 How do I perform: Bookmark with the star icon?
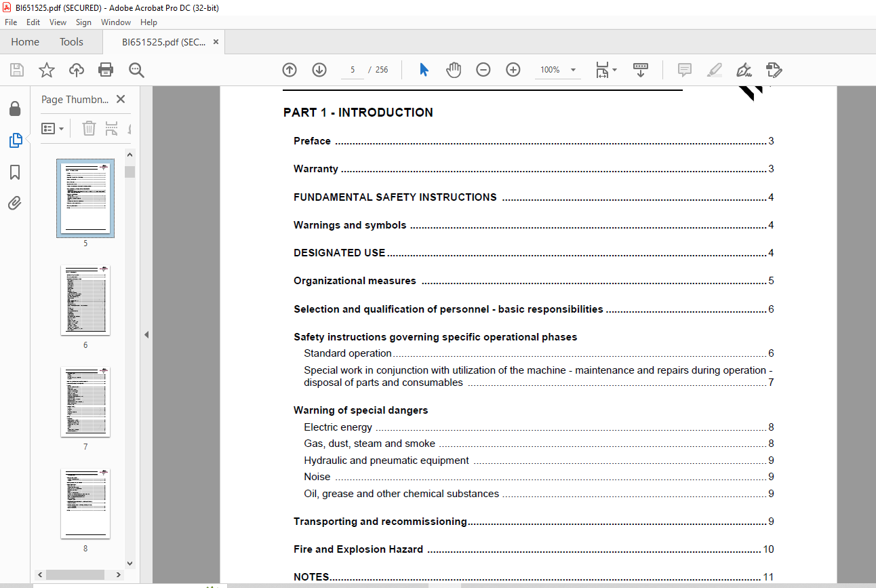(x=46, y=70)
